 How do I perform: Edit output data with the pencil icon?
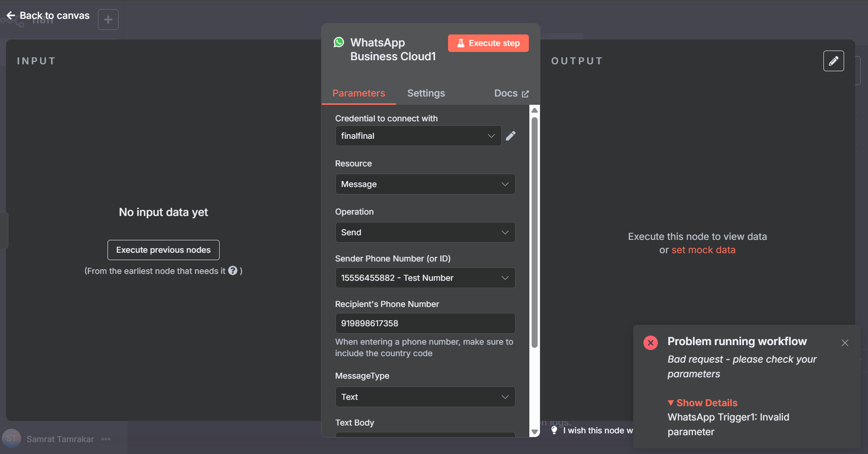tap(834, 61)
